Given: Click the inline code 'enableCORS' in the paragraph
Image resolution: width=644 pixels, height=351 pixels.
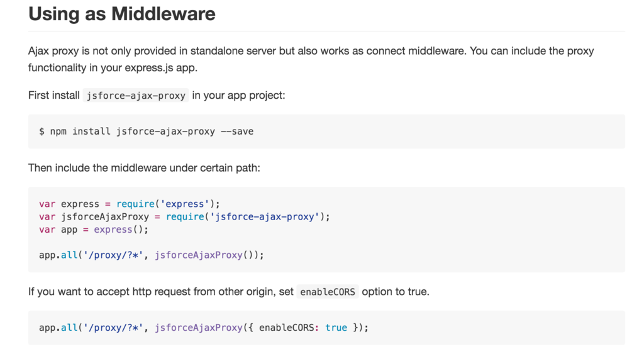Looking at the screenshot, I should click(327, 292).
